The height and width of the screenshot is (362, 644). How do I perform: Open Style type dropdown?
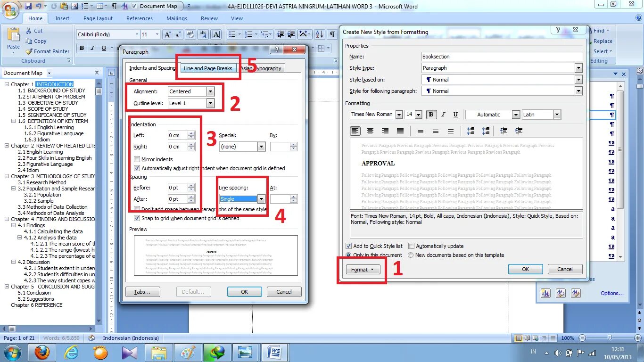click(579, 68)
